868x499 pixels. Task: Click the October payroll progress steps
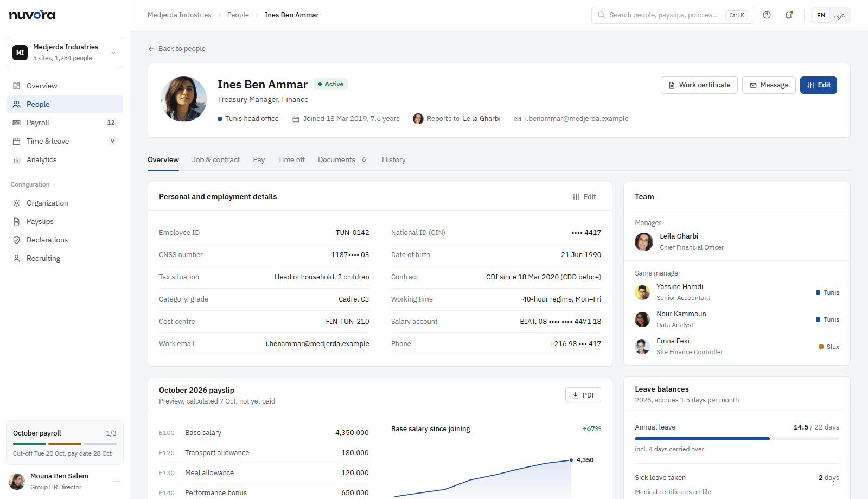point(65,444)
